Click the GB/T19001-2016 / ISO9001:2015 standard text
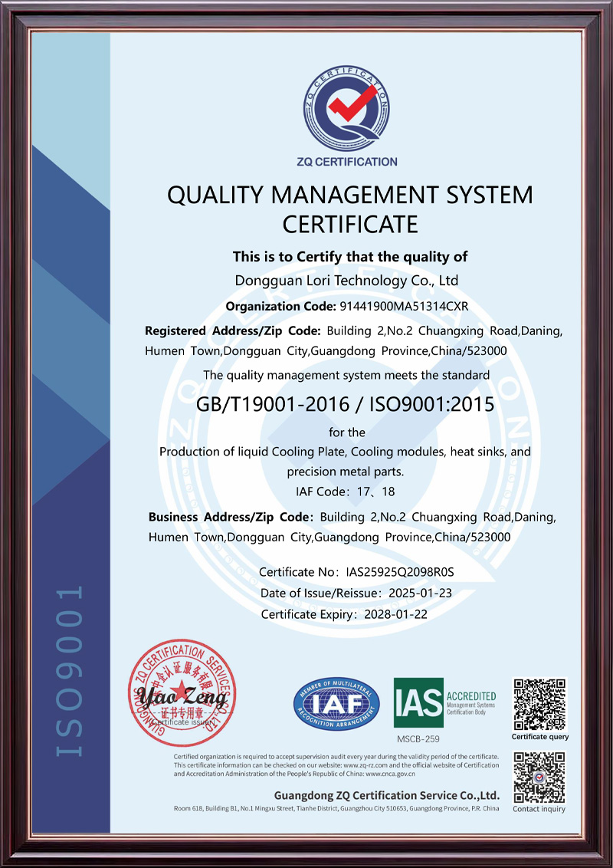 tap(346, 404)
